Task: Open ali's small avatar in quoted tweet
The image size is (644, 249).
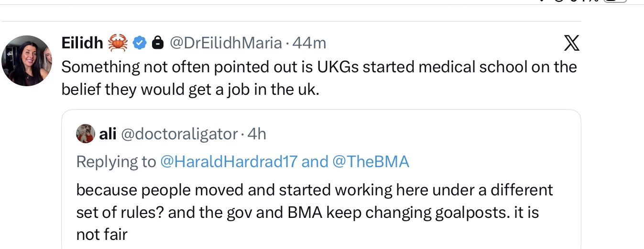Action: point(85,134)
